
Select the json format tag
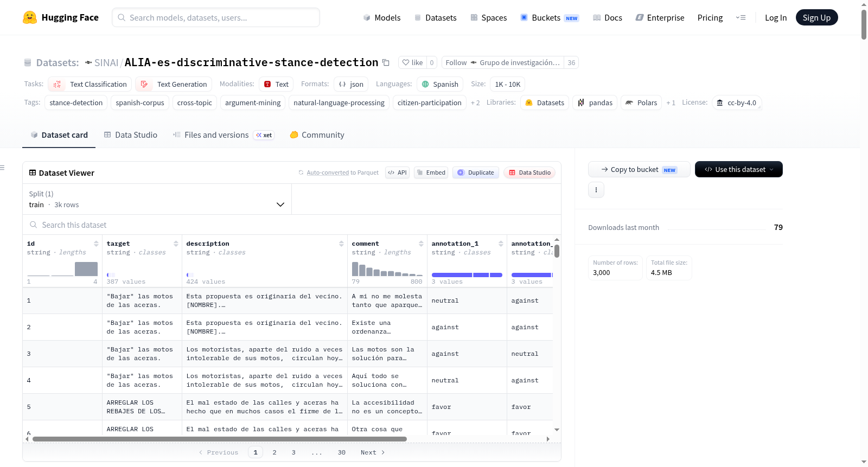point(351,84)
